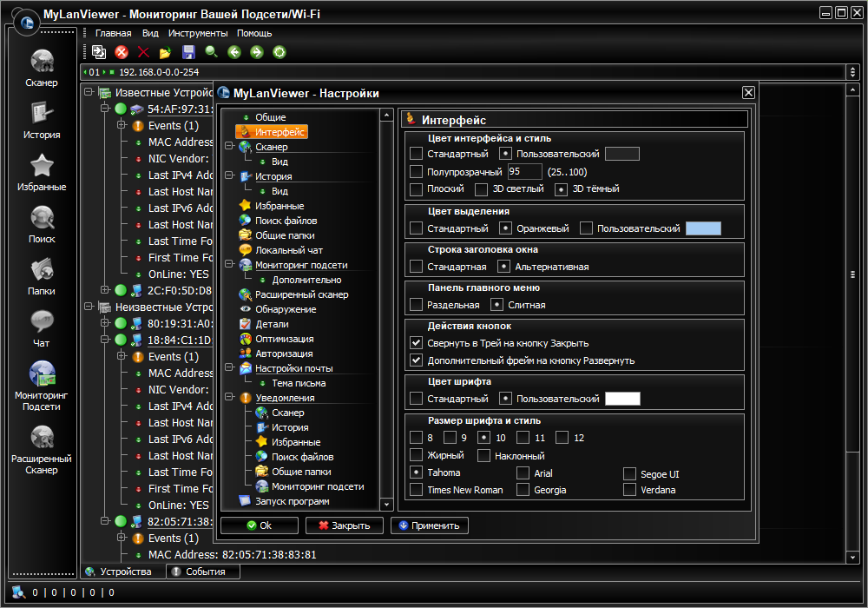Open the Папки sidebar icon
The width and height of the screenshot is (868, 608).
[42, 276]
